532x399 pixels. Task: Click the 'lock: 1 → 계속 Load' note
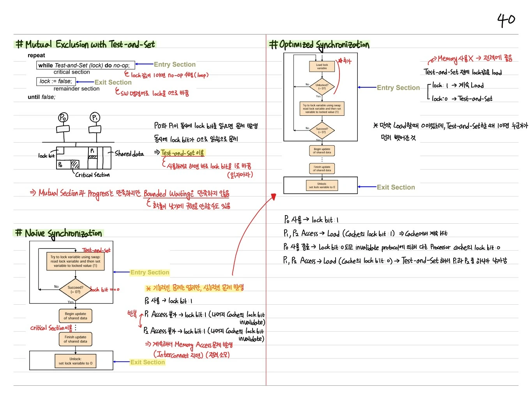coord(458,85)
